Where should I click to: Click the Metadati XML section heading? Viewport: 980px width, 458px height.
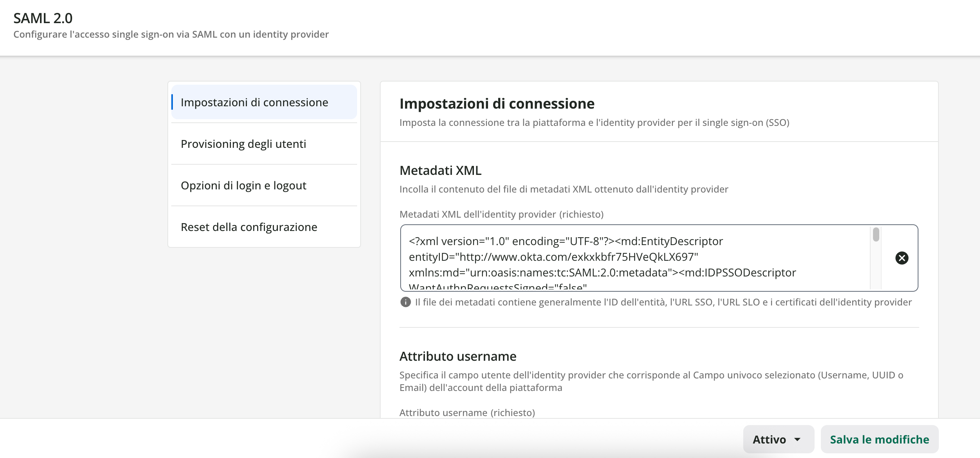pyautogui.click(x=440, y=171)
